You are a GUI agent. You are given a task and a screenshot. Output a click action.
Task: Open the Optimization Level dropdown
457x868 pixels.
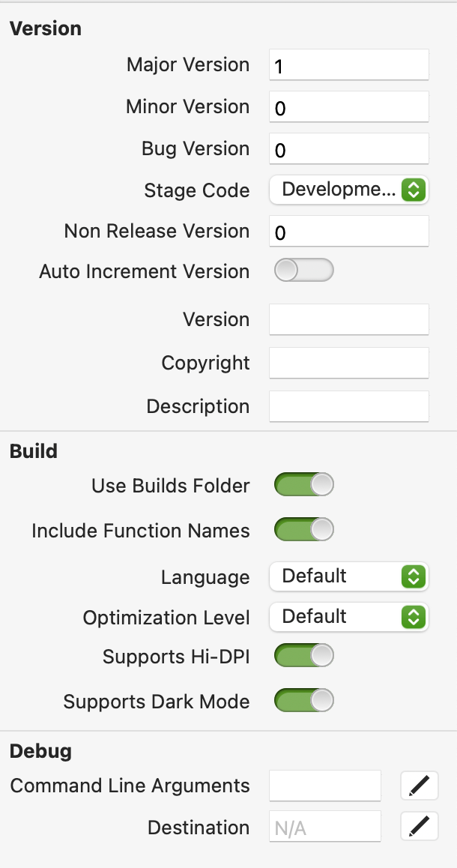(x=348, y=616)
